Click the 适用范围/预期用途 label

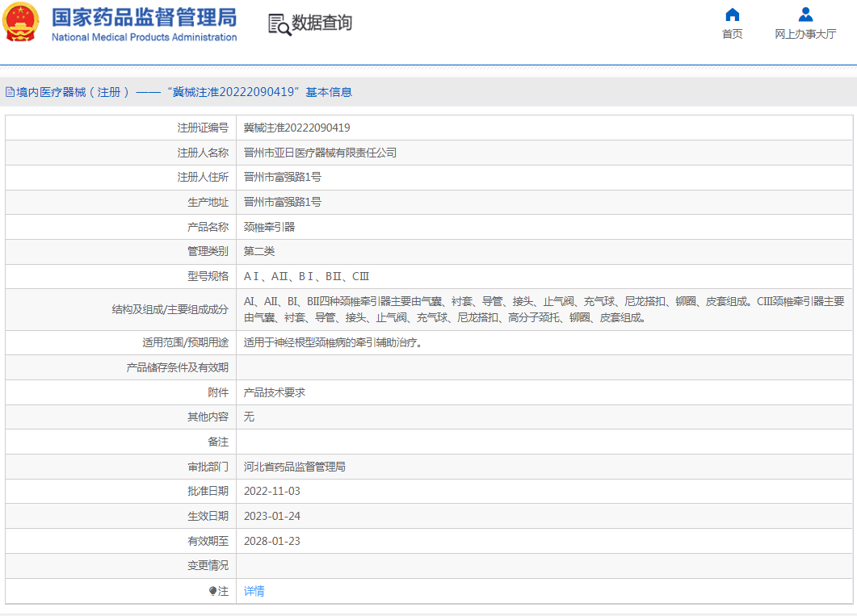click(x=185, y=342)
